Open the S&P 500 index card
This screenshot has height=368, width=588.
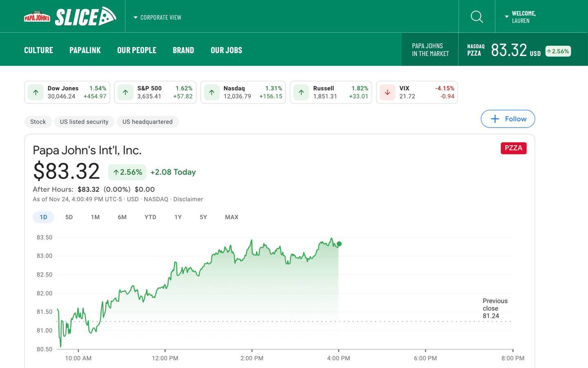click(155, 92)
